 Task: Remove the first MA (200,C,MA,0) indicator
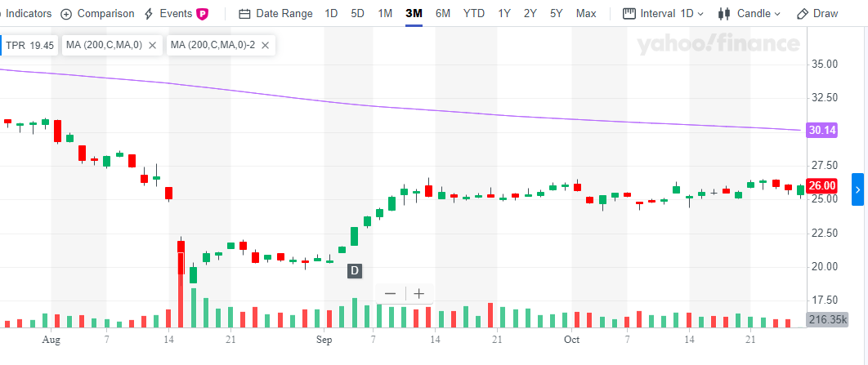pos(152,46)
